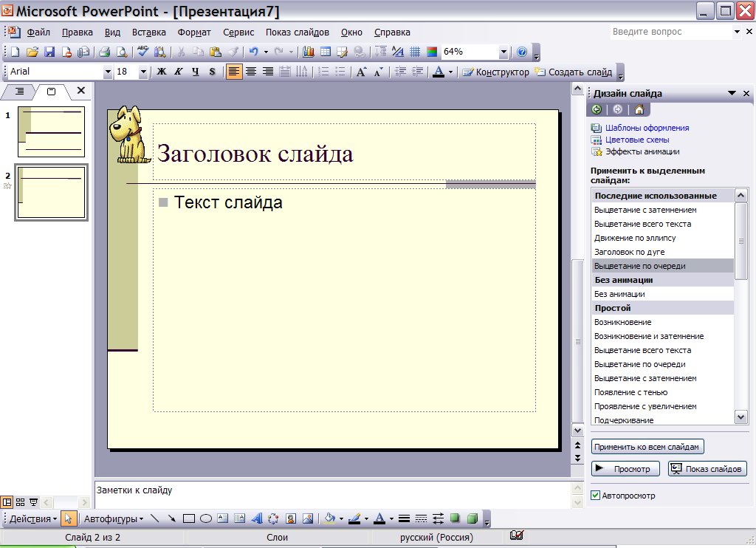756x548 pixels.
Task: Open the Действия dropdown
Action: pyautogui.click(x=33, y=519)
